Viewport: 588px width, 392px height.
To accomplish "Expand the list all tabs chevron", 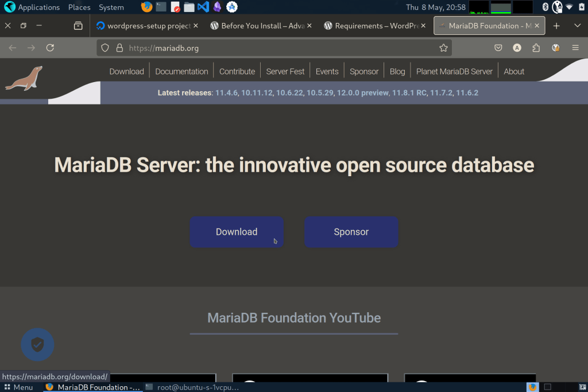I will coord(578,25).
